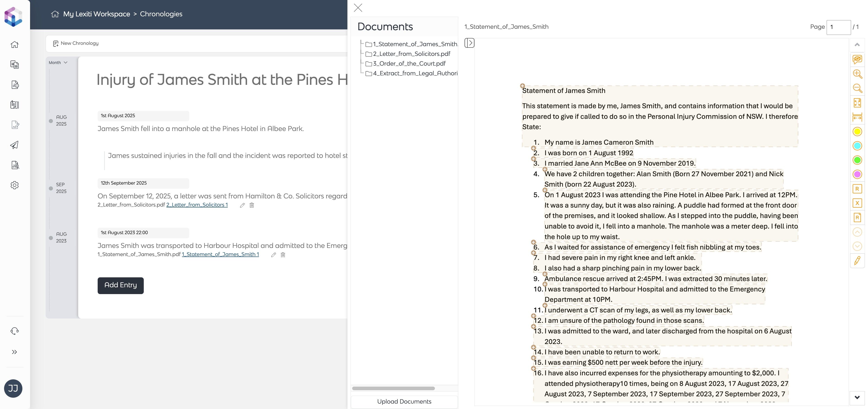Open the Month timeline dropdown

[x=58, y=63]
